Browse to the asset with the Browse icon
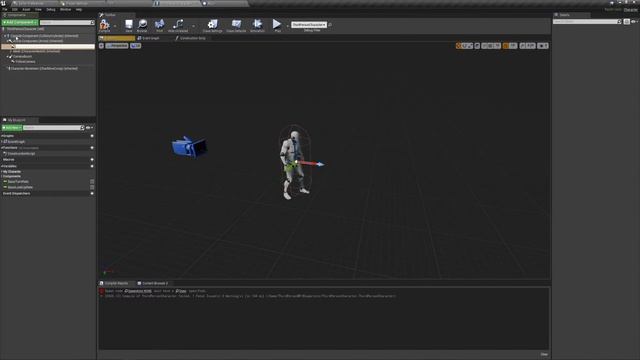This screenshot has height=360, width=640. [142, 25]
